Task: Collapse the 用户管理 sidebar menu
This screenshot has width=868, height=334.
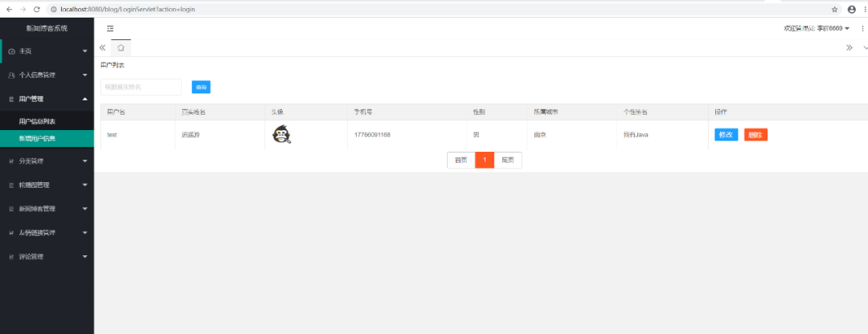Action: [x=47, y=99]
